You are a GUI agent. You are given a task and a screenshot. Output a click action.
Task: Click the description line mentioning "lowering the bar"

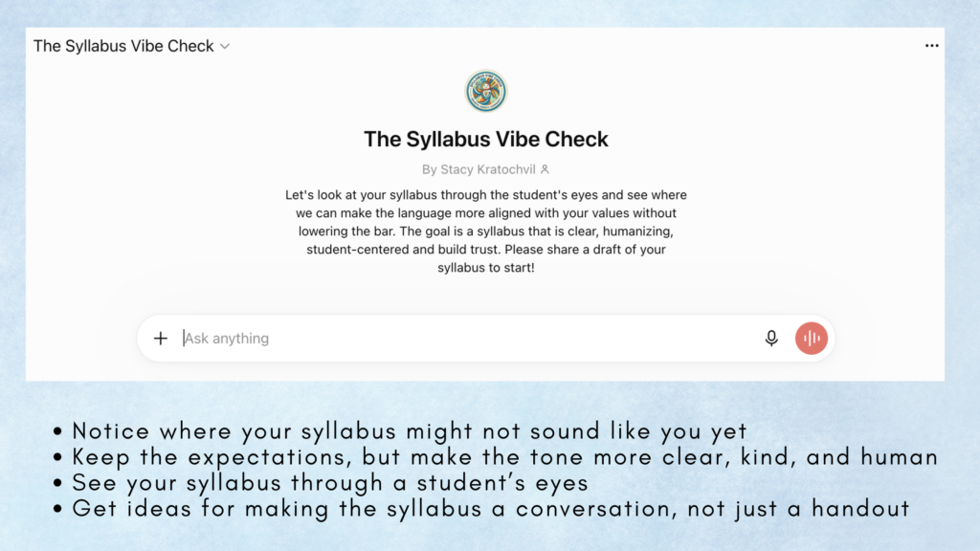pyautogui.click(x=485, y=231)
